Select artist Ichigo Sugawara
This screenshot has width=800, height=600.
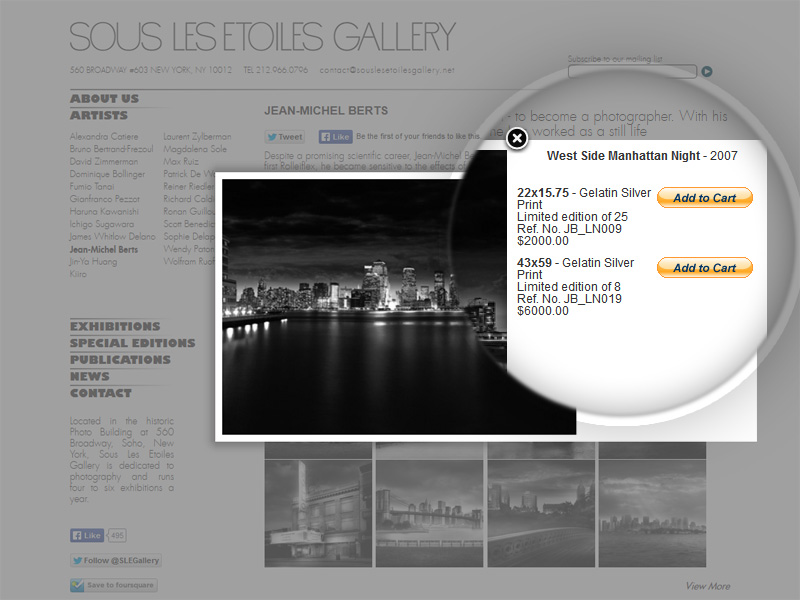(102, 224)
